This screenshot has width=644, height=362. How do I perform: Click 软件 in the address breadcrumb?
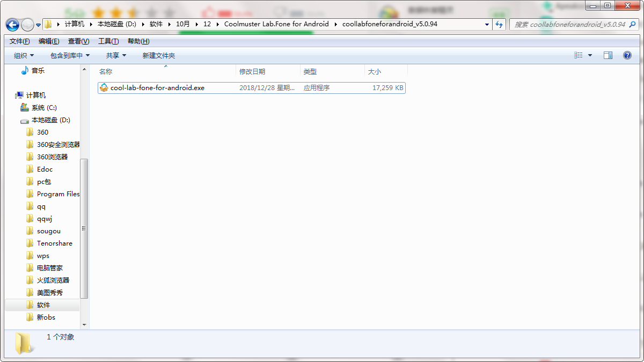tap(156, 24)
